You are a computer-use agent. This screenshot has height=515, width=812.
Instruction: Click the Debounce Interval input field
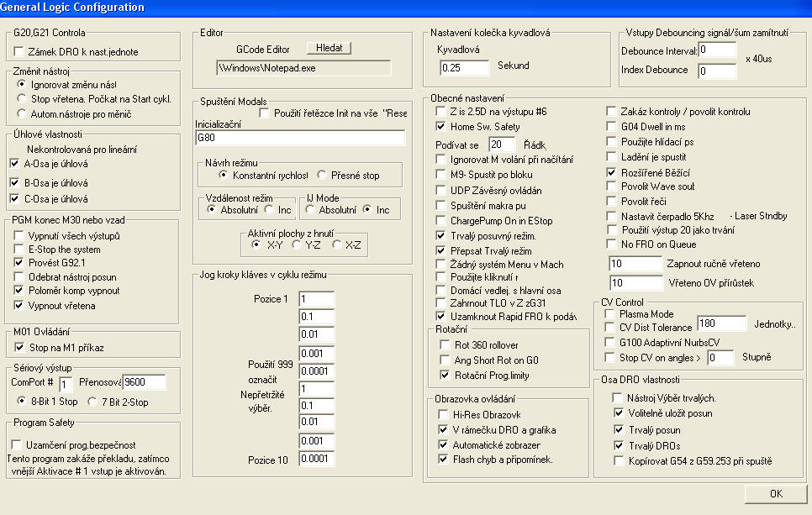pos(718,50)
